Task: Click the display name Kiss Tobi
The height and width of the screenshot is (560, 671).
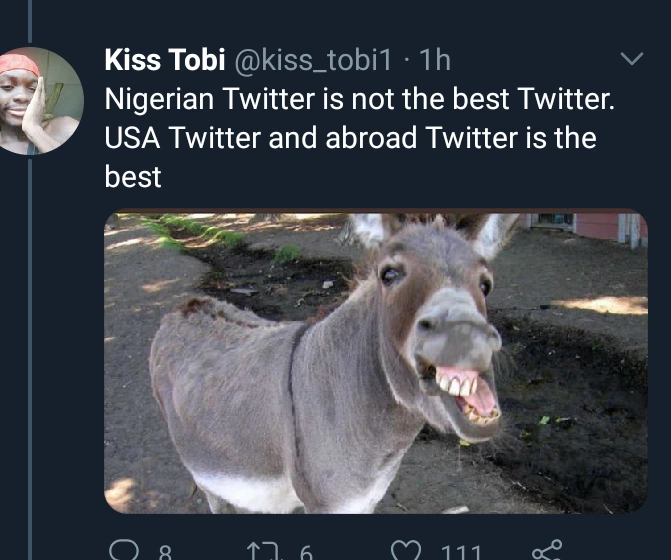Action: tap(165, 61)
